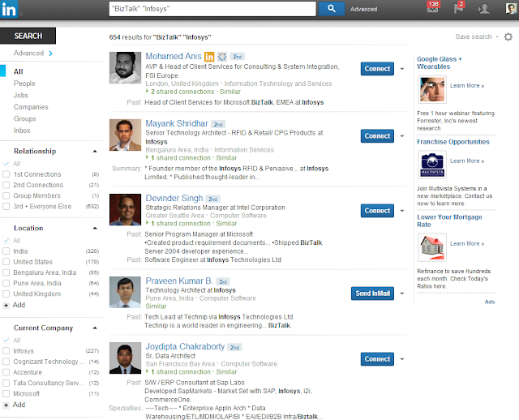Check the 2nd Connections checkbox
The image size is (519, 420).
point(6,185)
